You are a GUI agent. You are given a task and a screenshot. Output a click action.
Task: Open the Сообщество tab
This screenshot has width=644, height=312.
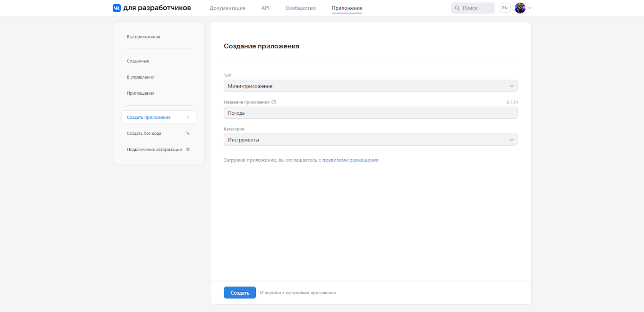(300, 8)
